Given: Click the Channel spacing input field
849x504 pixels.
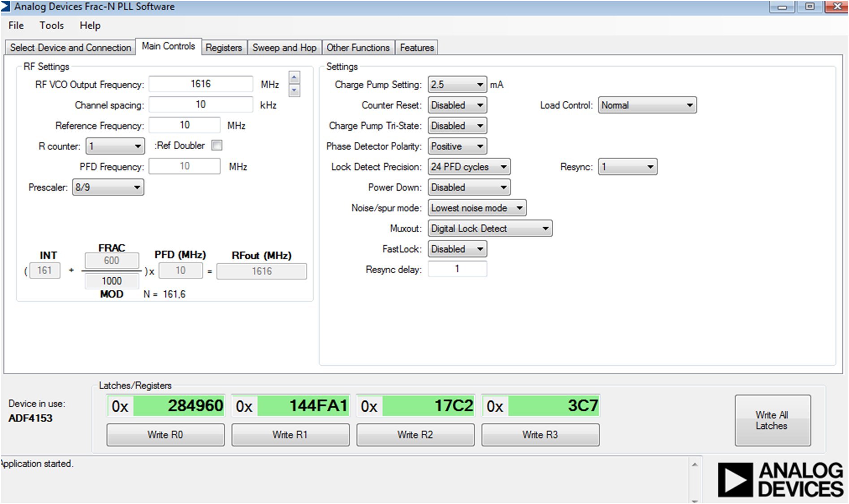Looking at the screenshot, I should coord(200,105).
